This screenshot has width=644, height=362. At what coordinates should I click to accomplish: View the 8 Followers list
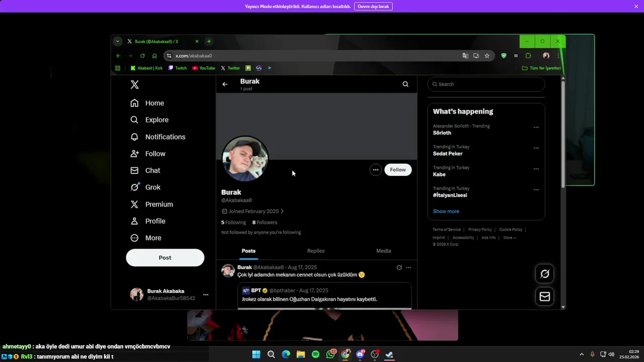coord(265,222)
